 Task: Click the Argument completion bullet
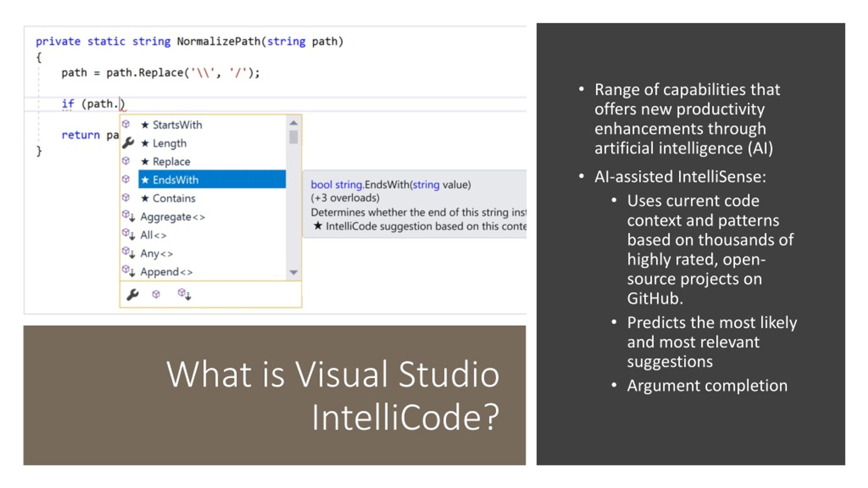click(707, 386)
